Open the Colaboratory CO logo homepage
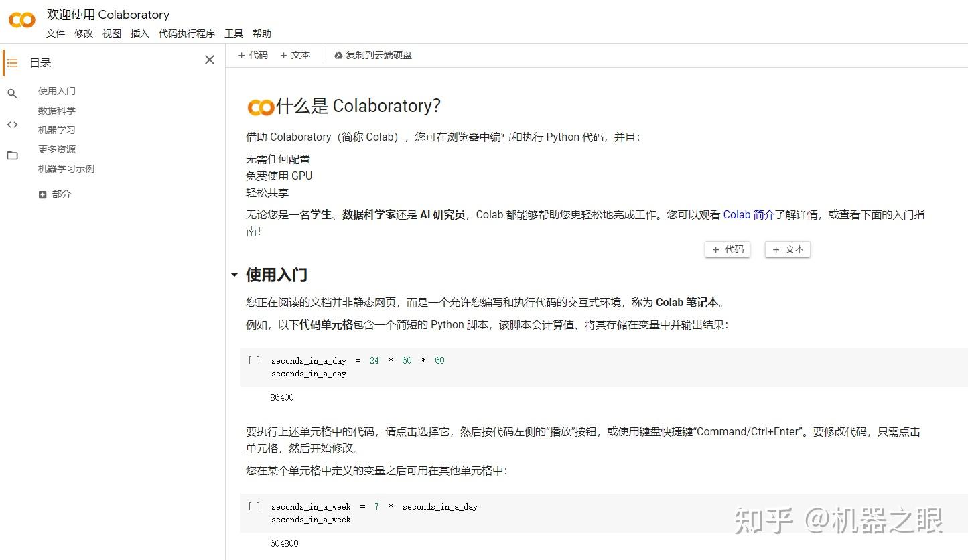The height and width of the screenshot is (560, 968). [21, 20]
